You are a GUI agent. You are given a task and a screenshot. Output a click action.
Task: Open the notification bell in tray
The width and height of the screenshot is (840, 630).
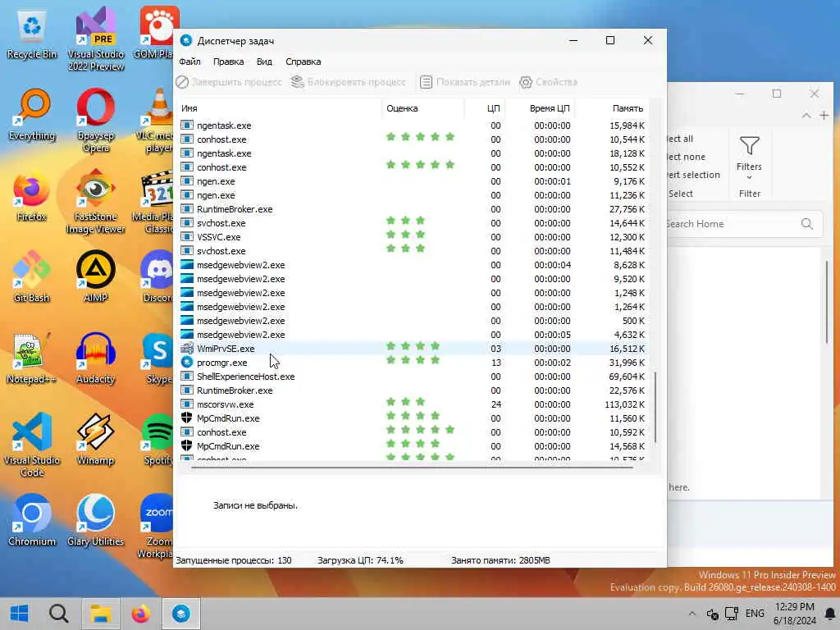[830, 614]
